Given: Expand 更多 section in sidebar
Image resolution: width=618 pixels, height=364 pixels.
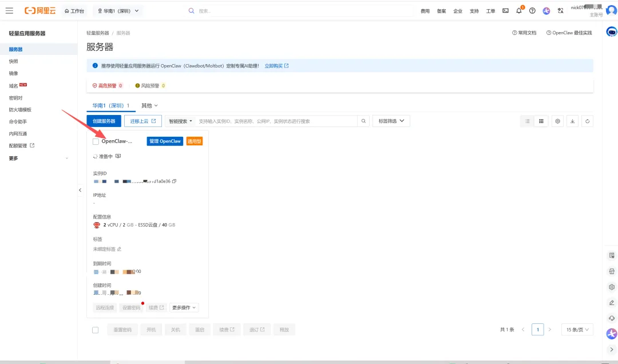Looking at the screenshot, I should [x=39, y=158].
